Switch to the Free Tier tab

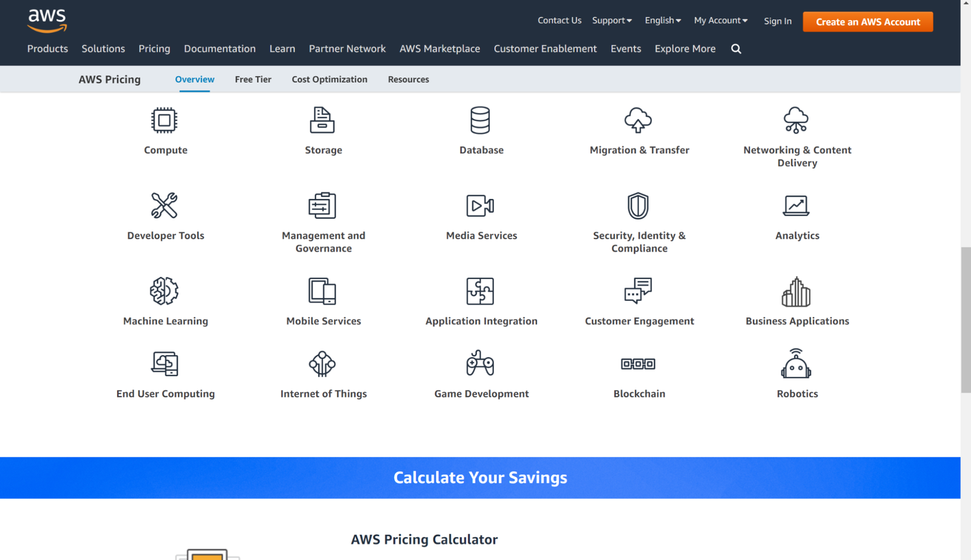[x=253, y=79]
